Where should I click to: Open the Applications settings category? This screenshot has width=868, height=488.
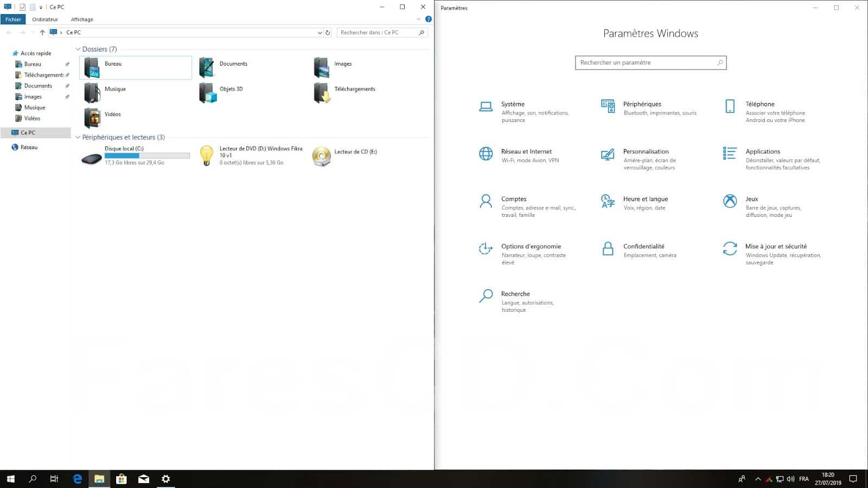click(x=771, y=159)
